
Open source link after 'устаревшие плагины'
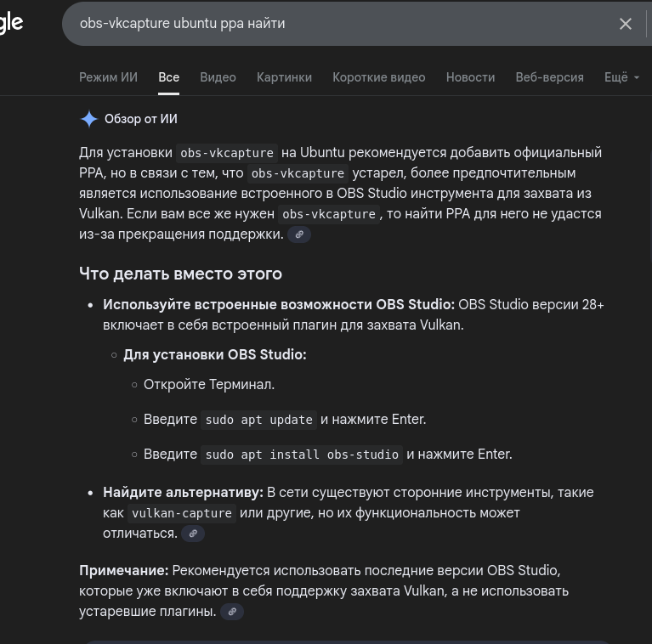[x=232, y=612]
